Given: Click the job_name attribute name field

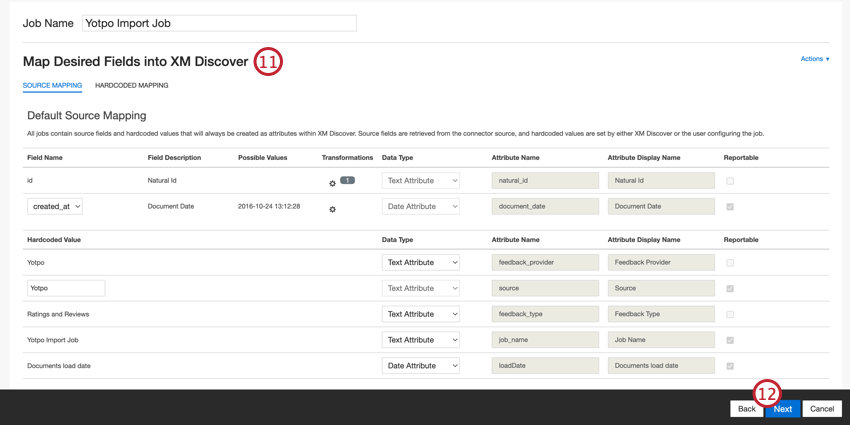Looking at the screenshot, I should click(545, 340).
